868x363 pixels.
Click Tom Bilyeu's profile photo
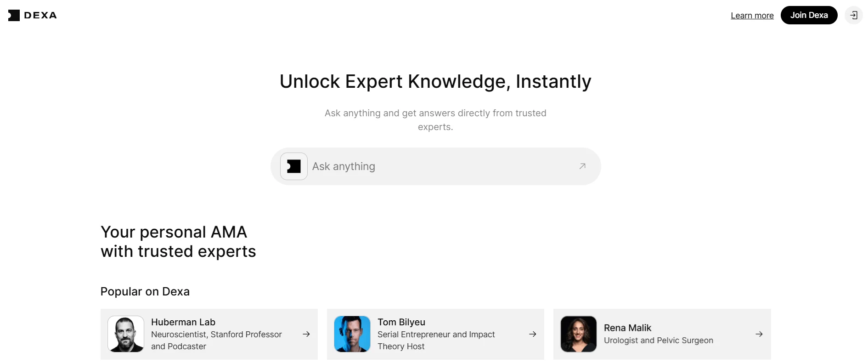[x=352, y=334]
